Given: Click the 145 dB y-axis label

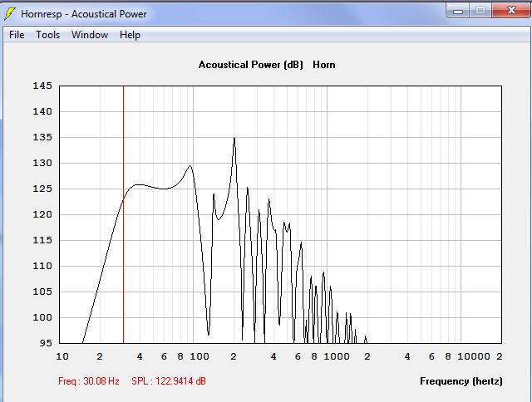Looking at the screenshot, I should 42,86.
